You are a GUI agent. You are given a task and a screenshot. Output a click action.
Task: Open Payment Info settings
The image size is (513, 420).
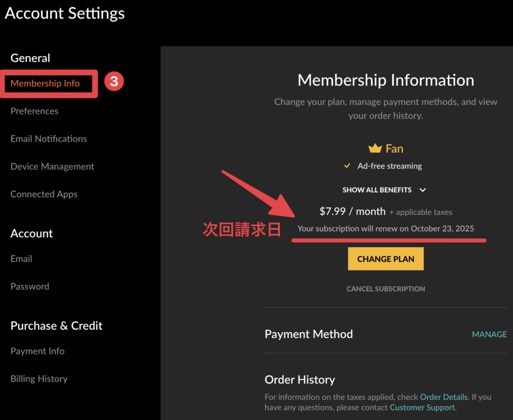click(x=37, y=351)
